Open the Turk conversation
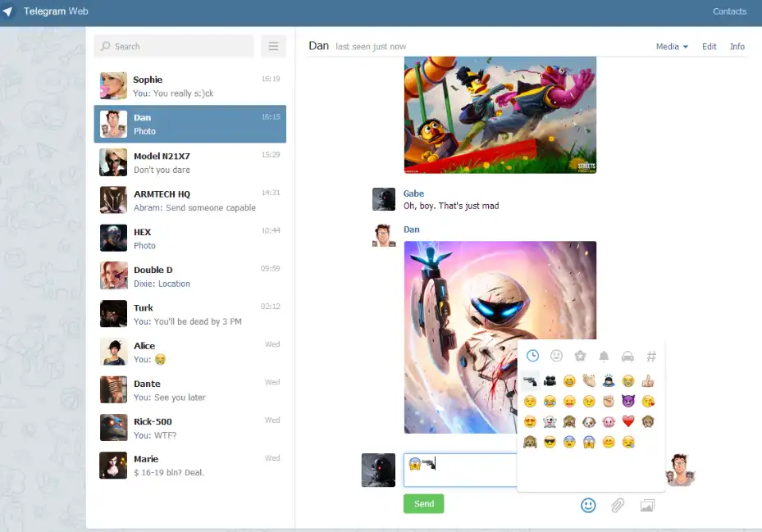762x532 pixels. (x=190, y=314)
